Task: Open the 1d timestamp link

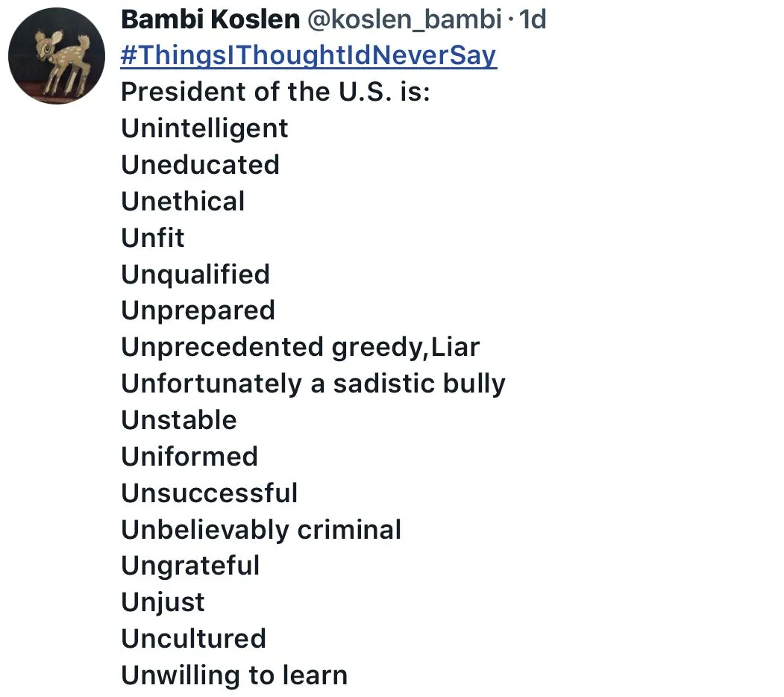Action: 533,20
